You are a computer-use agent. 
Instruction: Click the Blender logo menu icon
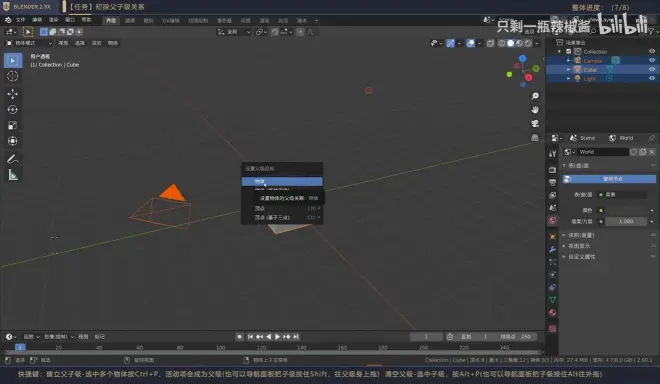(8, 20)
